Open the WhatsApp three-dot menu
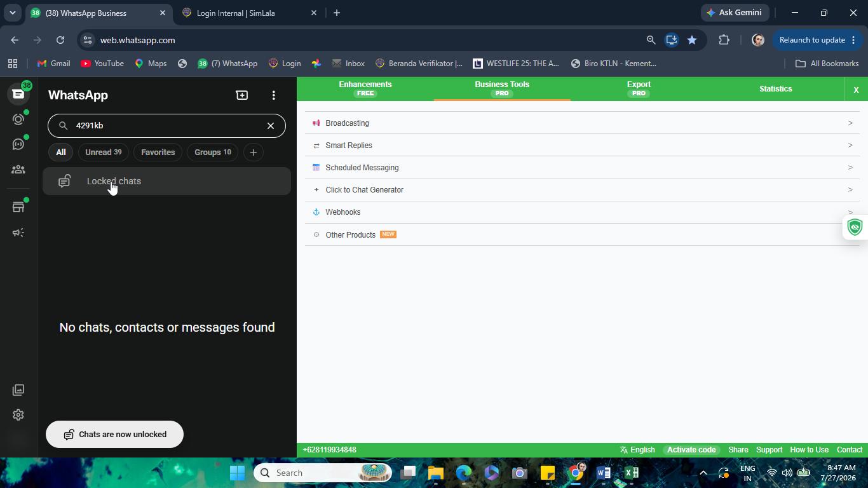Viewport: 868px width, 488px height. coord(274,95)
